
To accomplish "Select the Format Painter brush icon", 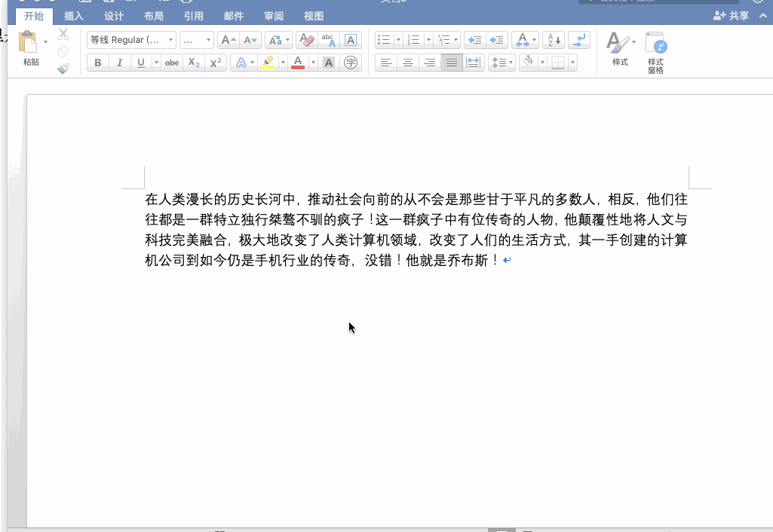I will [x=63, y=69].
